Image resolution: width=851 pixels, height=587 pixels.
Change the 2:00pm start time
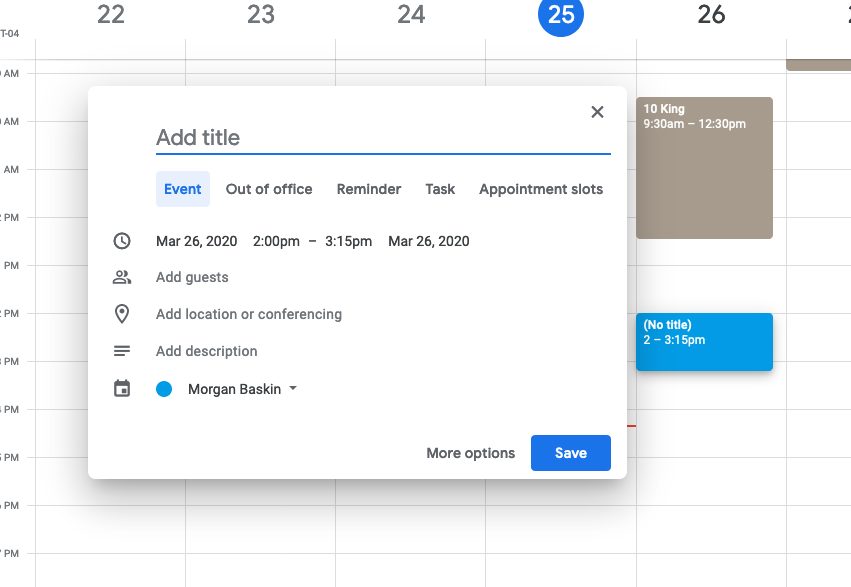coord(276,241)
